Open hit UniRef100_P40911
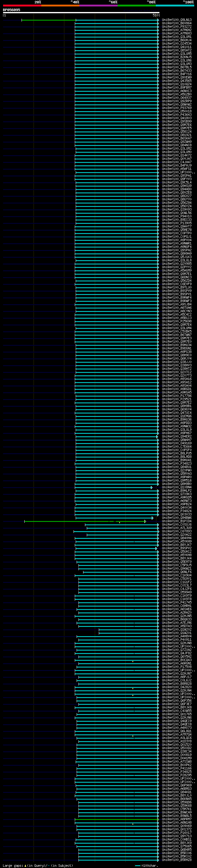 tap(176, 640)
